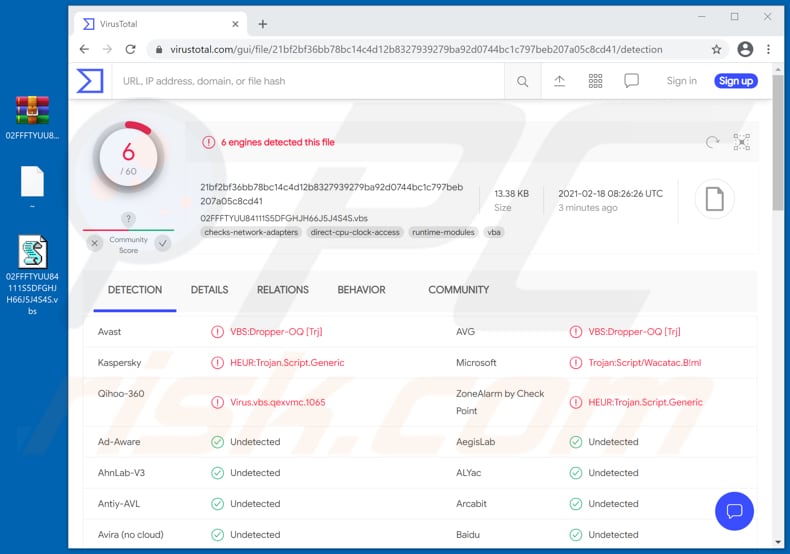Click the Baidu engine name
This screenshot has width=790, height=554.
468,535
